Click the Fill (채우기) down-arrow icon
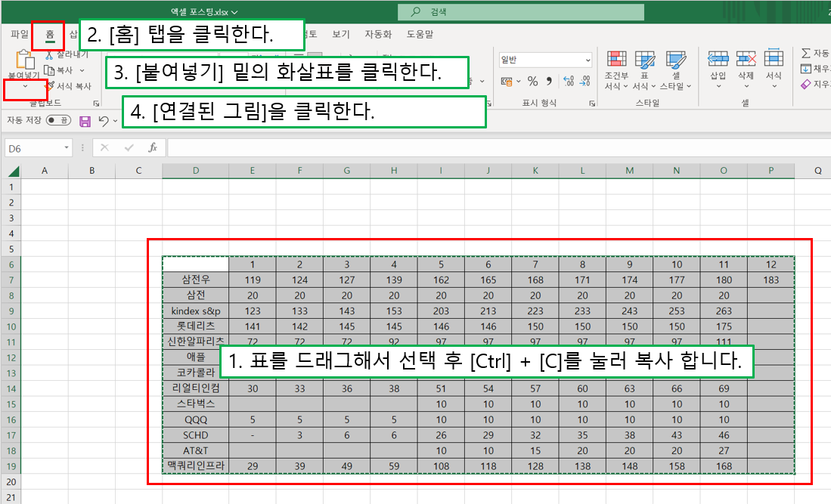Image resolution: width=831 pixels, height=504 pixels. pos(805,68)
